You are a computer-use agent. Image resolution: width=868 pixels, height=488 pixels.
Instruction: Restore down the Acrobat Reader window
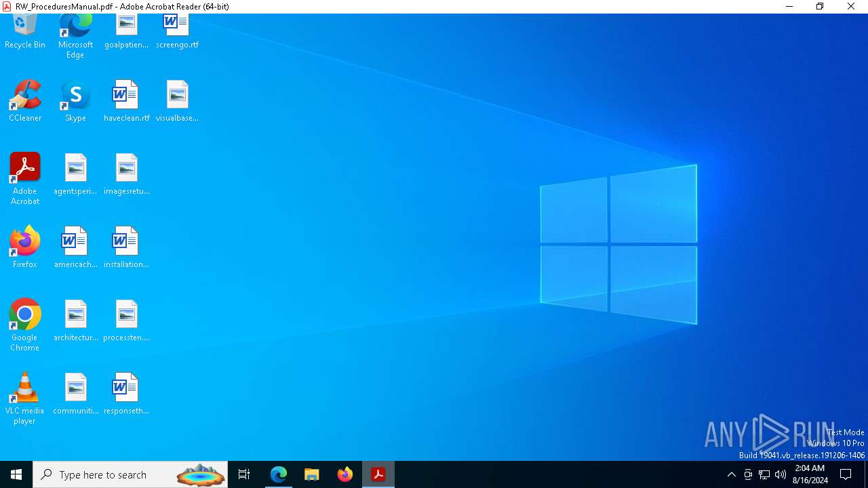(x=820, y=7)
